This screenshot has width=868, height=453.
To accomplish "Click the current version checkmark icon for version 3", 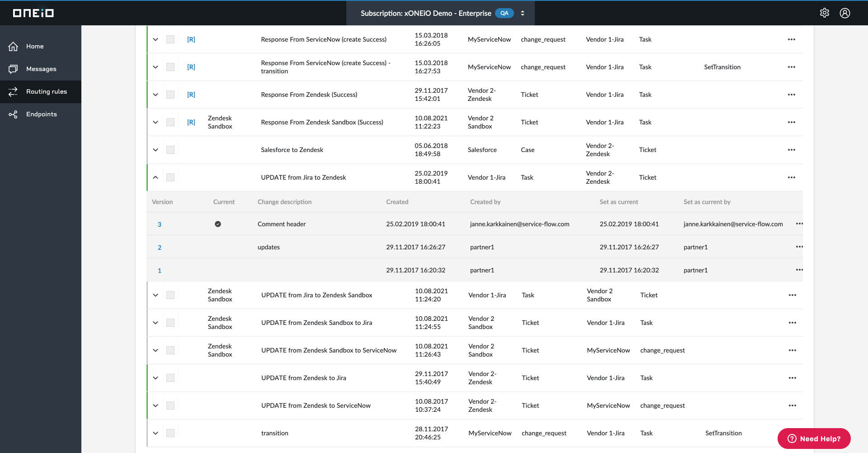I will tap(218, 224).
